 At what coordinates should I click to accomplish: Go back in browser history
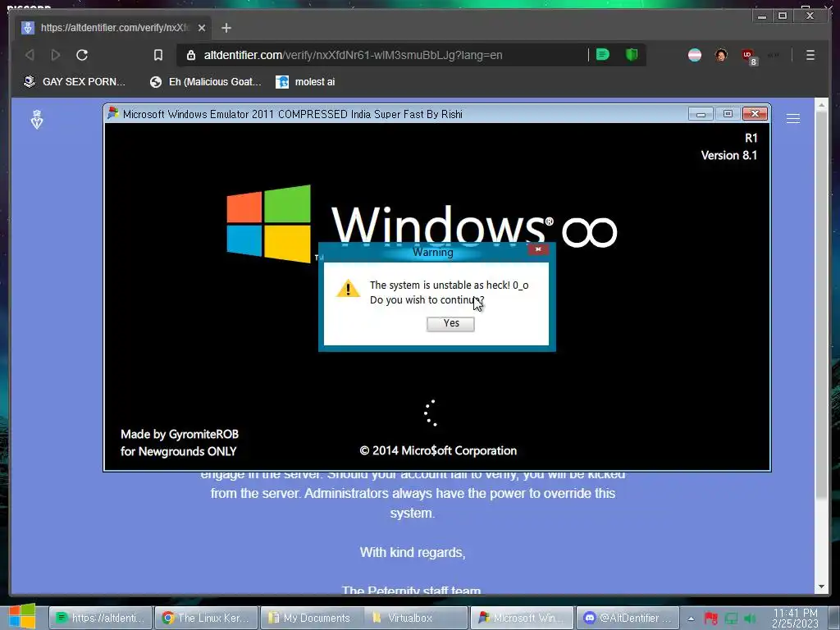coord(30,55)
